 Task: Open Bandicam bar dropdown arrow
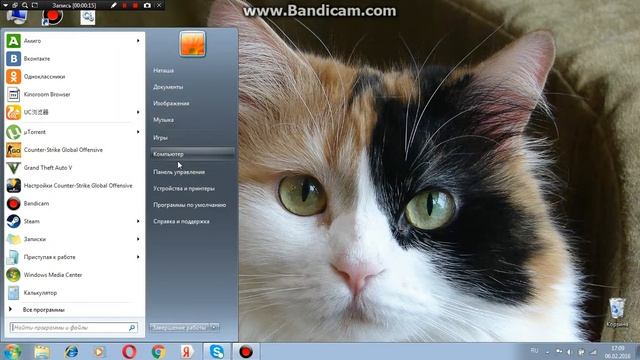5,5
